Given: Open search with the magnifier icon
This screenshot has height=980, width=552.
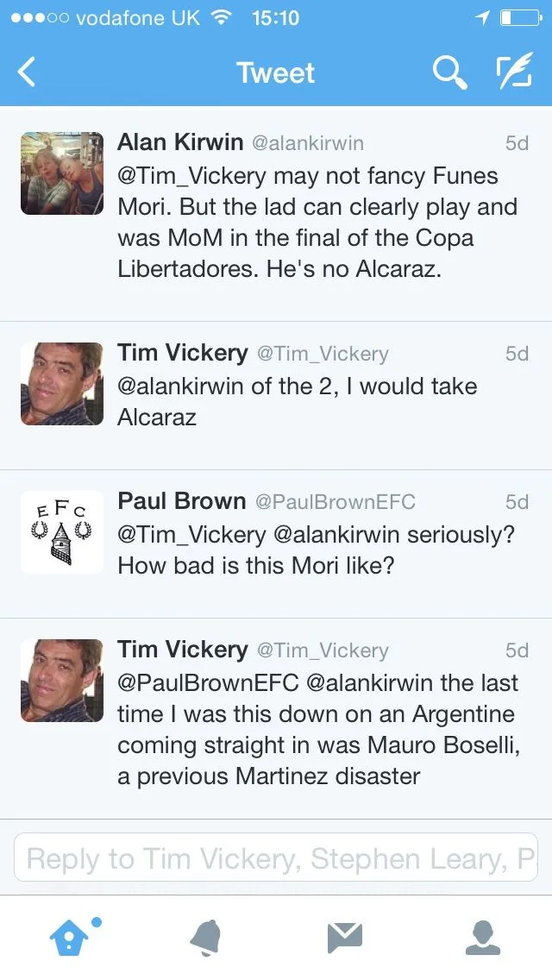Looking at the screenshot, I should click(449, 72).
